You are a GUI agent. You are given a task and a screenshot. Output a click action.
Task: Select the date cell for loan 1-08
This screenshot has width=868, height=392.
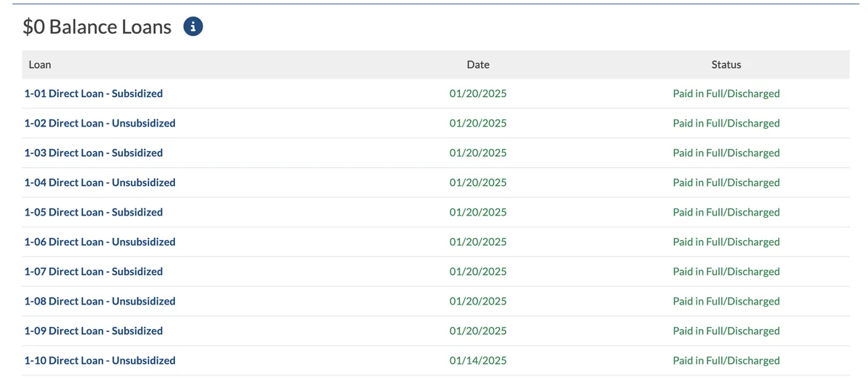(x=478, y=301)
